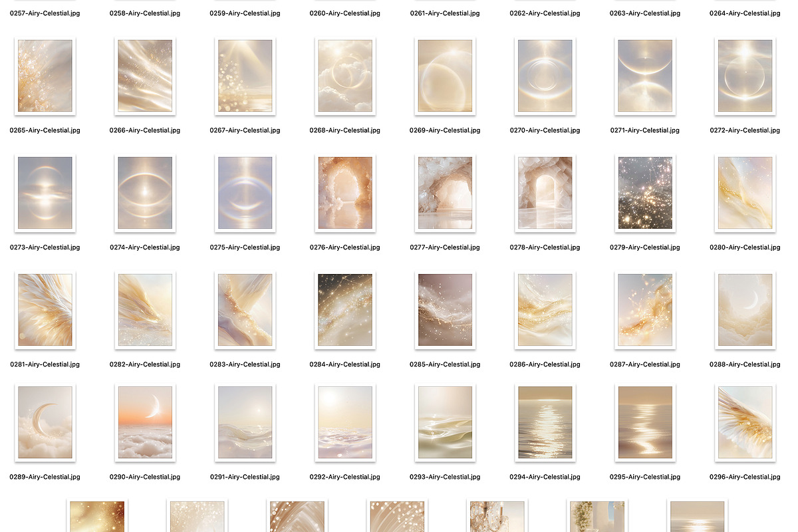Image resolution: width=798 pixels, height=532 pixels.
Task: Select the 0296-Airy-Celestial.jpg angel wing thumbnail
Action: [x=745, y=422]
